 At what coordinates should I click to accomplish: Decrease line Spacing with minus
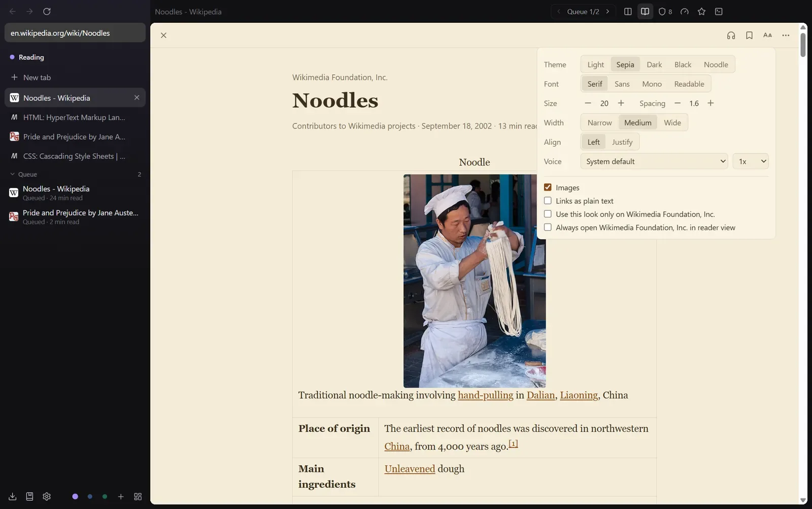coord(677,103)
